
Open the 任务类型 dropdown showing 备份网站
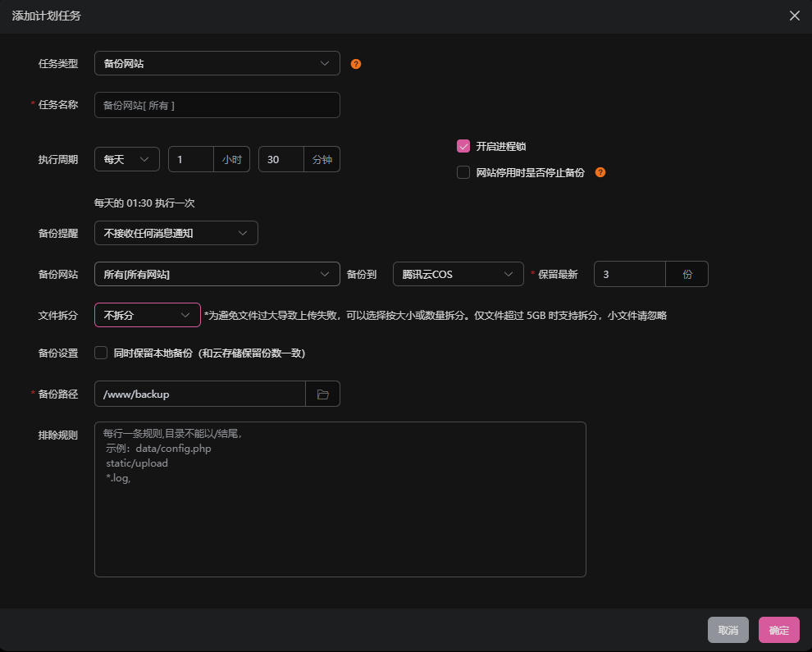(217, 63)
